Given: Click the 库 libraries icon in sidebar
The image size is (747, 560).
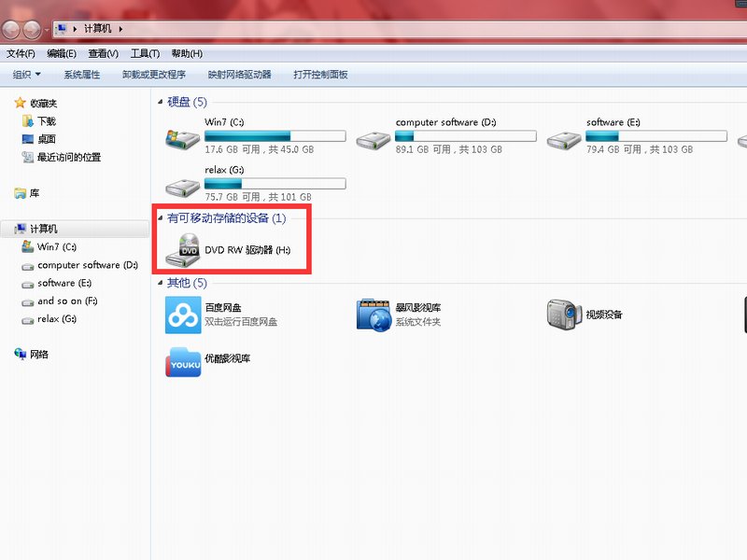Looking at the screenshot, I should 20,193.
